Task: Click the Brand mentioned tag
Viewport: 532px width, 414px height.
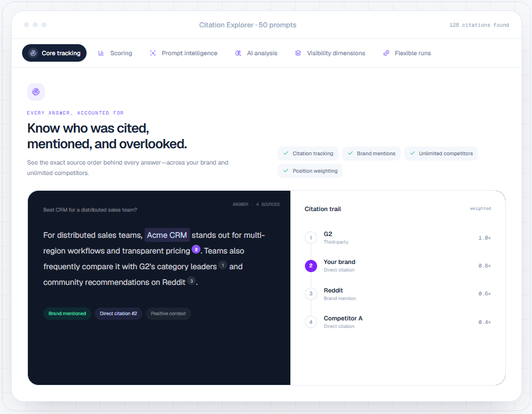Action: click(x=67, y=313)
